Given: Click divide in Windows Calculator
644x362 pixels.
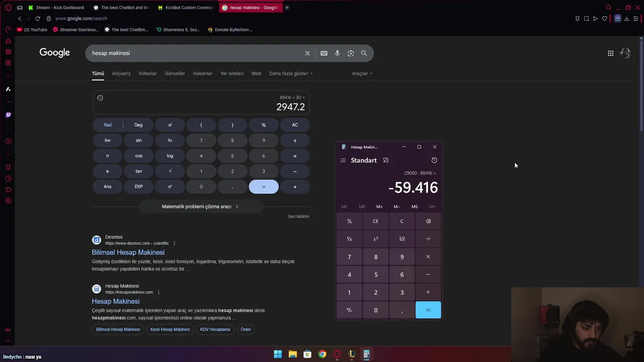Looking at the screenshot, I should [x=428, y=239].
